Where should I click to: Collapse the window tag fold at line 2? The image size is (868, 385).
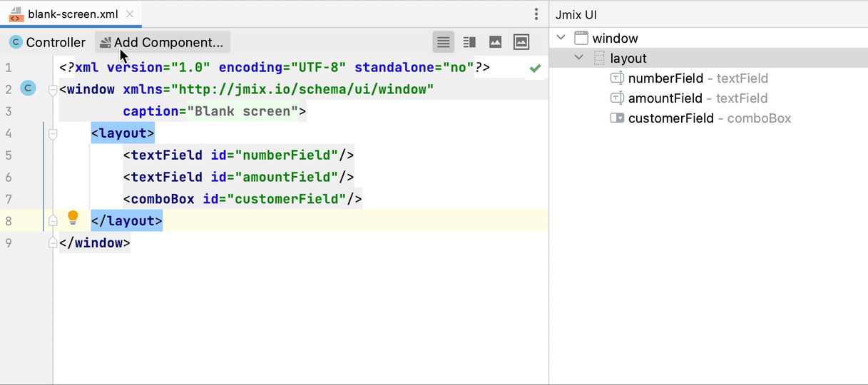[x=53, y=90]
